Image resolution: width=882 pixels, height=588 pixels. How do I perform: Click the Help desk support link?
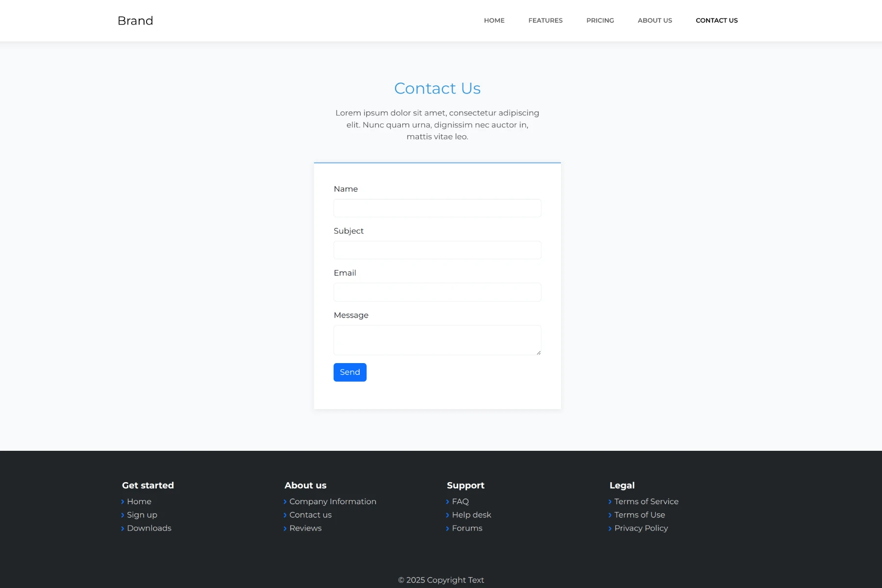pyautogui.click(x=471, y=514)
